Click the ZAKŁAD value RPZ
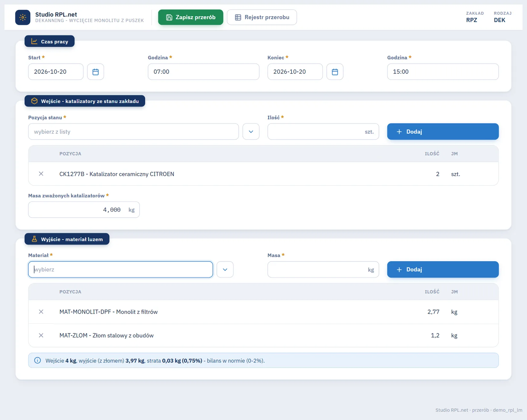This screenshot has width=527, height=420. pos(472,20)
